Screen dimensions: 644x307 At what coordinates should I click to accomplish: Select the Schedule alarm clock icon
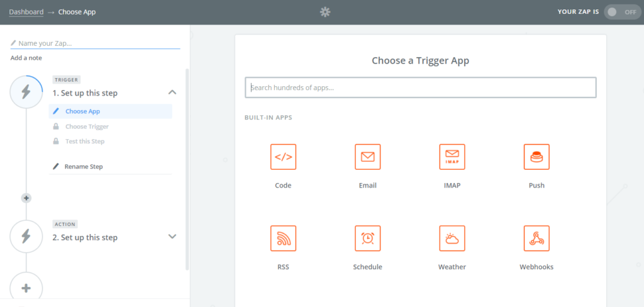pos(367,238)
